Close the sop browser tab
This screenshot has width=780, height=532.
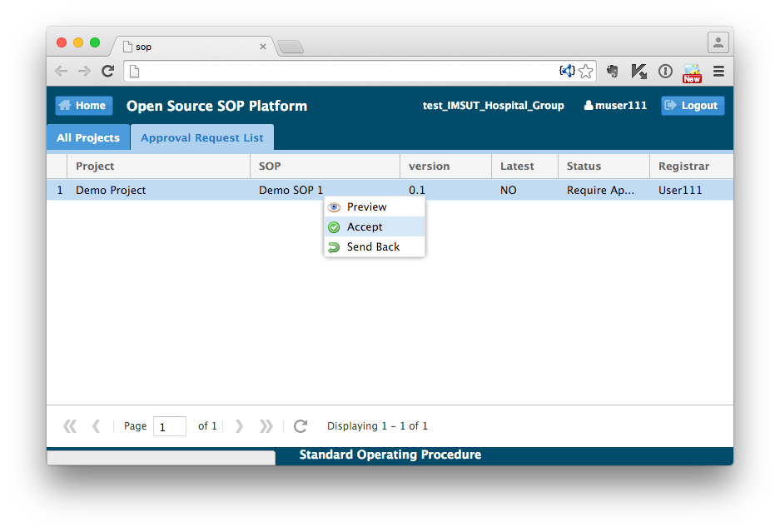click(263, 47)
